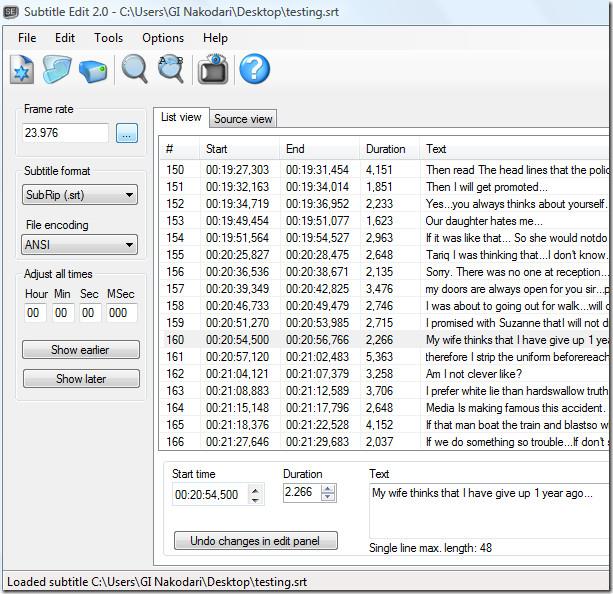
Task: Open the Tools menu
Action: (108, 38)
